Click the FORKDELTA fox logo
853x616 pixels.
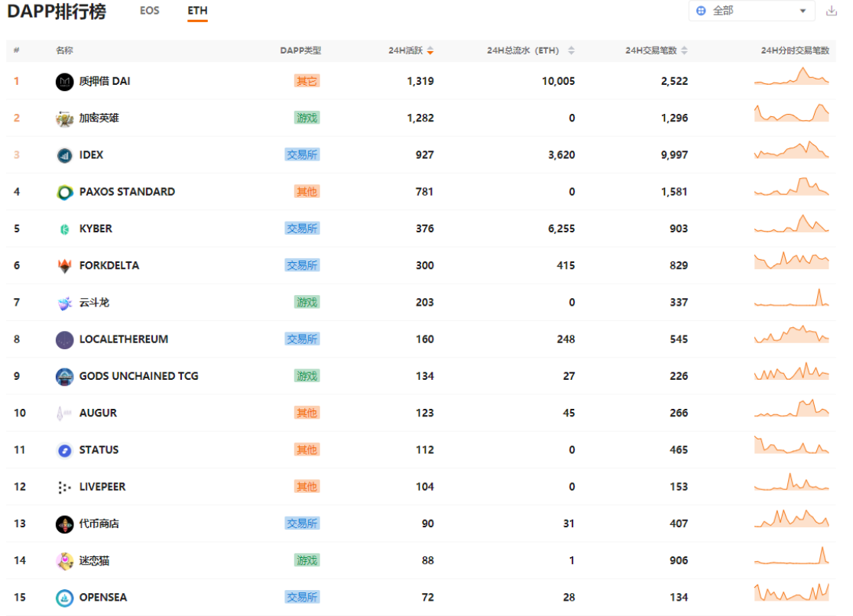[64, 266]
